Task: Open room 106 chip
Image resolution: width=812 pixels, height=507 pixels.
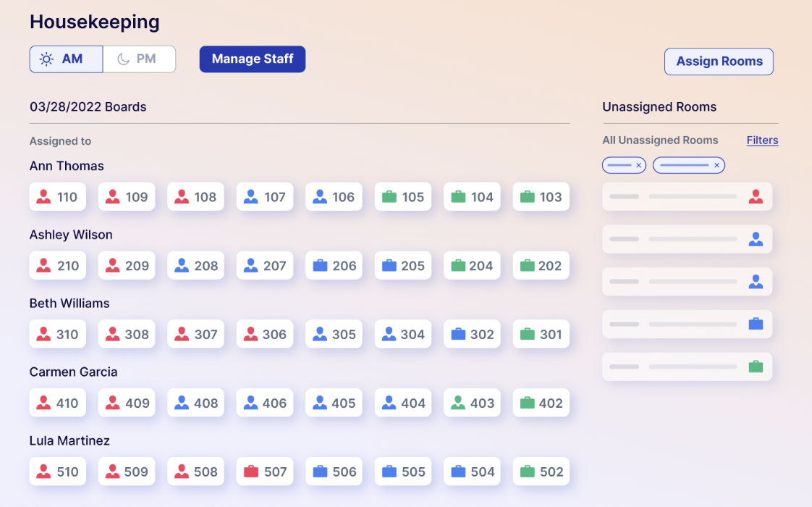Action: pos(334,196)
